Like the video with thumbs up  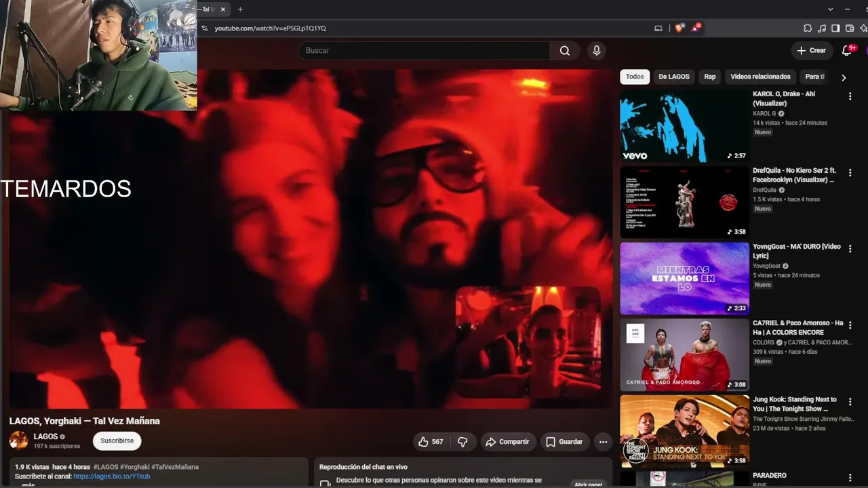[431, 442]
